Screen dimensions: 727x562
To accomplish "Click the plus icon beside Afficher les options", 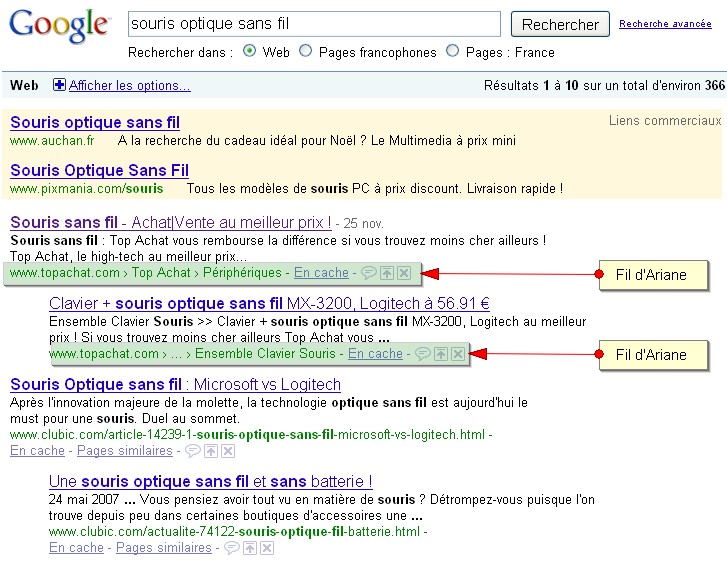I will [59, 85].
